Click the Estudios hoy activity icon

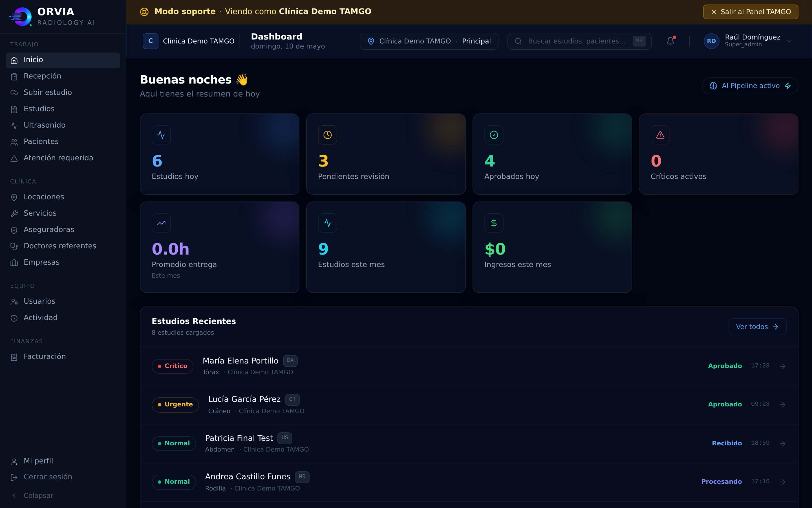pyautogui.click(x=161, y=135)
